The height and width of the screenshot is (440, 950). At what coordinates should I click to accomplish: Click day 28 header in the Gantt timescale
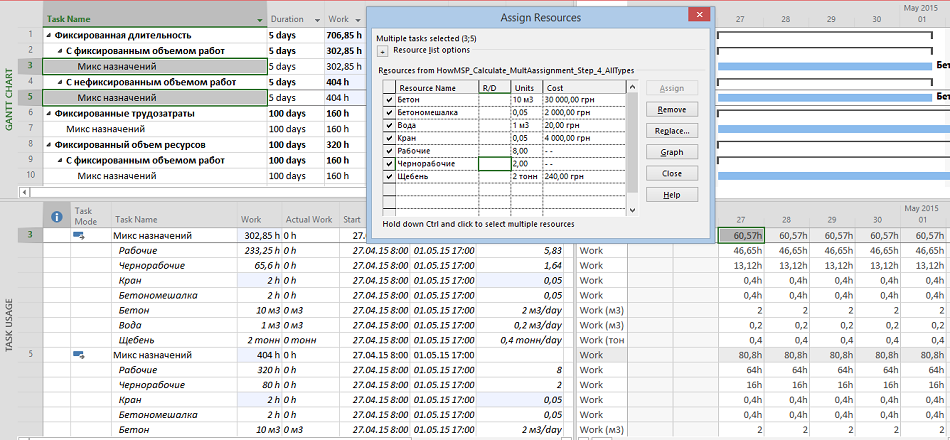785,19
